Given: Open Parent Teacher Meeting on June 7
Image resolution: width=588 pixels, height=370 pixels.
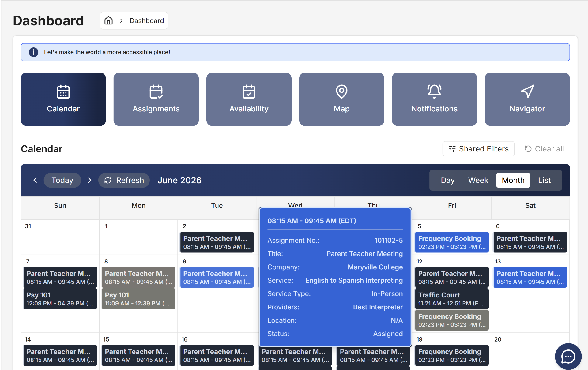Looking at the screenshot, I should point(60,277).
